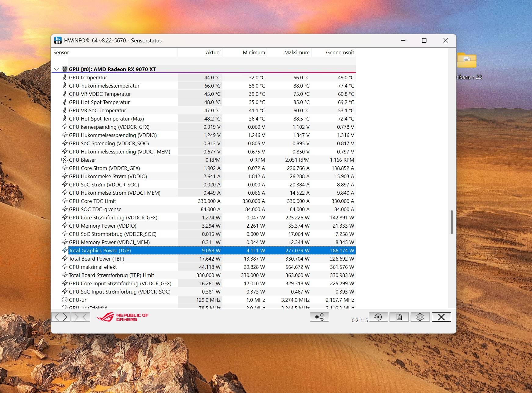Click the Minimum column header

click(245, 52)
